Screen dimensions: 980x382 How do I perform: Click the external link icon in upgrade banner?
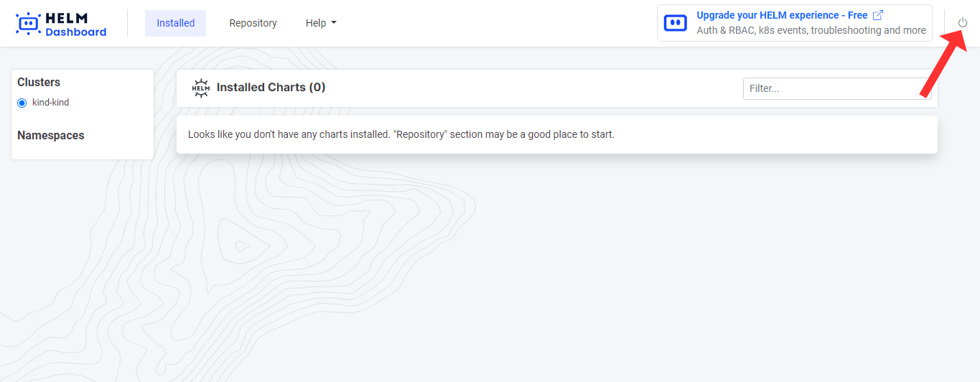[877, 15]
